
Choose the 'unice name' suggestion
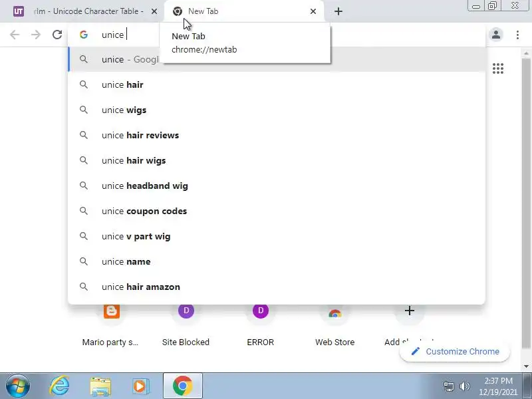click(277, 261)
